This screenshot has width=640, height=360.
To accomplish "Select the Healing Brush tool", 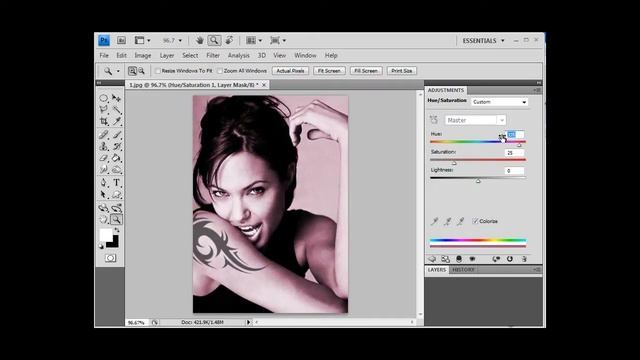I will tap(103, 134).
